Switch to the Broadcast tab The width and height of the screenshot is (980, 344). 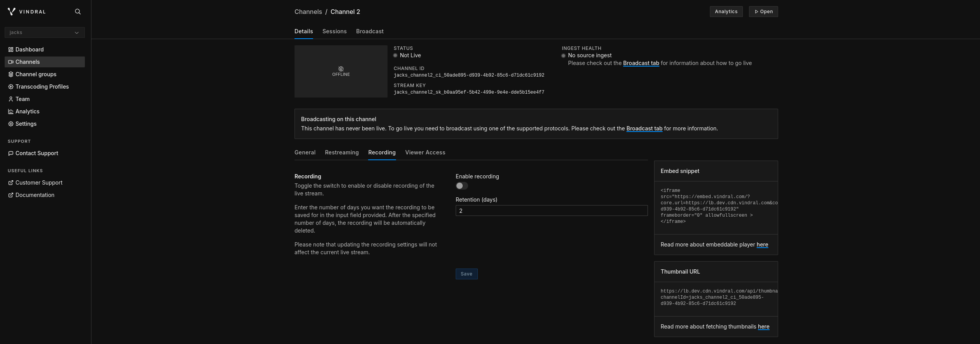pos(370,31)
